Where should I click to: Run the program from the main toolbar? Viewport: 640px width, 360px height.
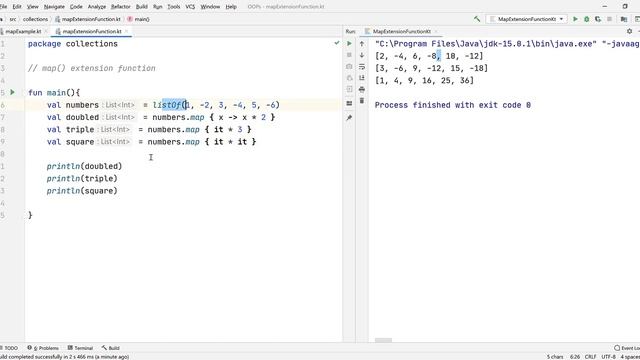[x=576, y=19]
